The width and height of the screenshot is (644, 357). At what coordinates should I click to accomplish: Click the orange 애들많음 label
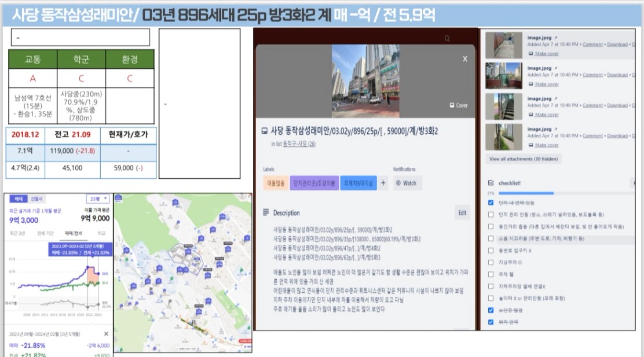(276, 183)
